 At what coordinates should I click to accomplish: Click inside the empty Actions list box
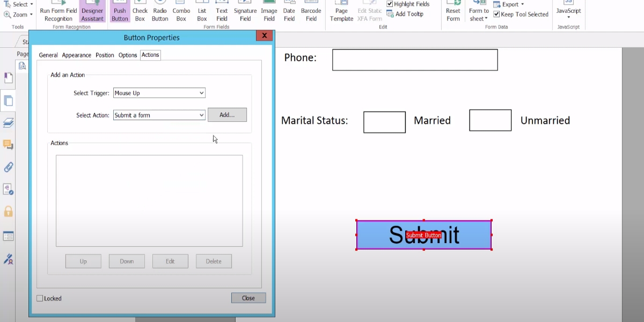coord(149,201)
